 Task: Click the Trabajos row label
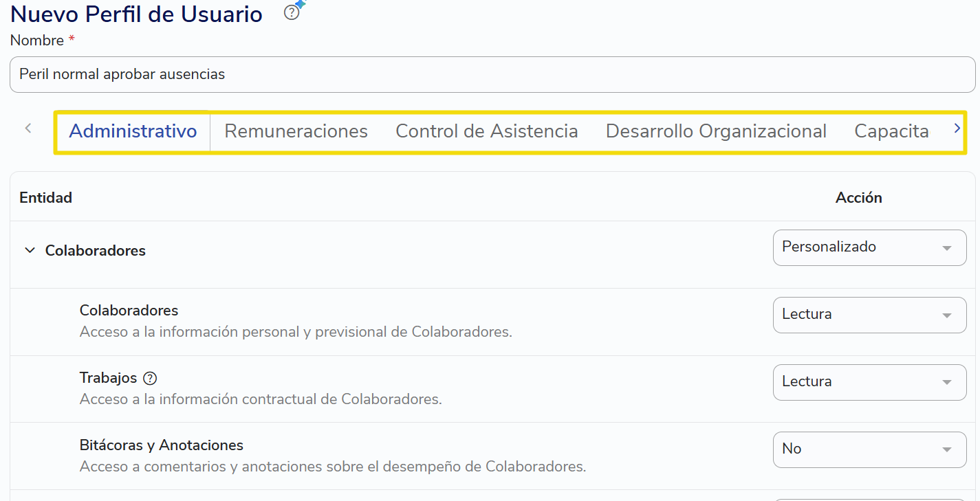pyautogui.click(x=109, y=378)
